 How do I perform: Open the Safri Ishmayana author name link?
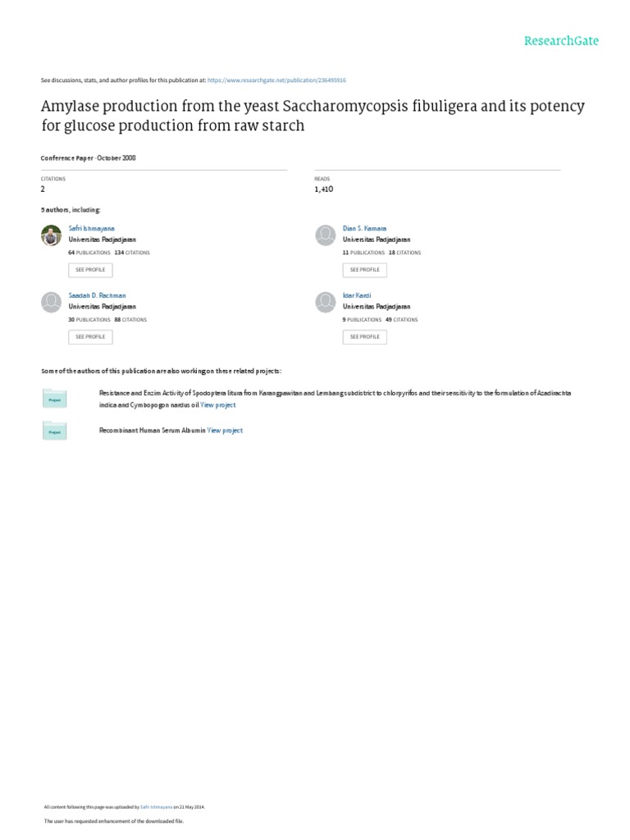(x=89, y=228)
